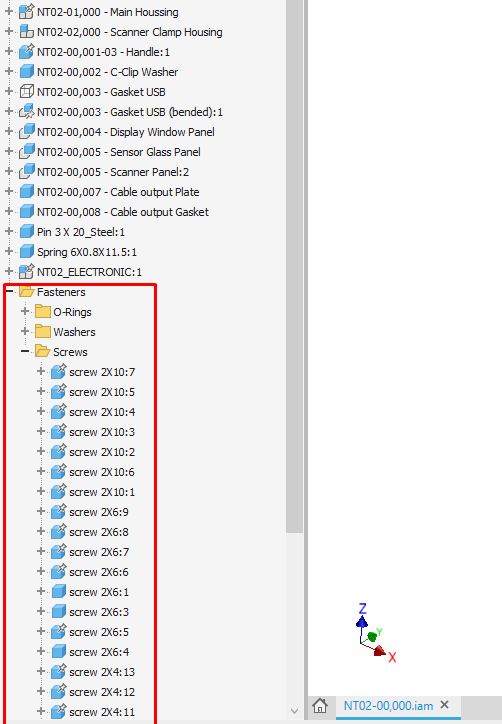The image size is (502, 724).
Task: Click the C-Clip Washer part icon
Action: [27, 72]
